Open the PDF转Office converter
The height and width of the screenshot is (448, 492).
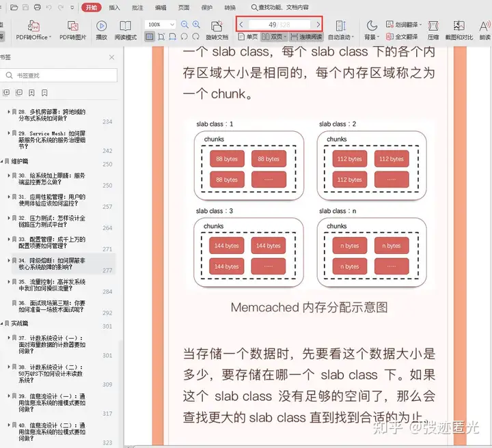pos(33,31)
